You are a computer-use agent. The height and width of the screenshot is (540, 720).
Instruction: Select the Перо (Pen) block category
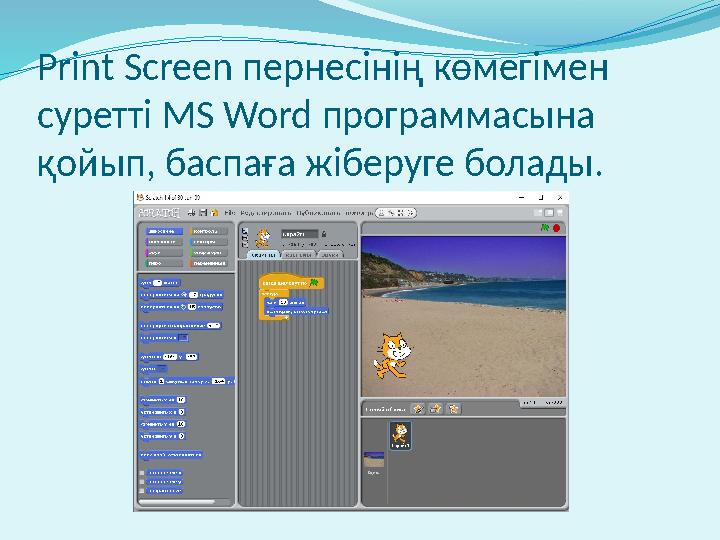coord(164,264)
